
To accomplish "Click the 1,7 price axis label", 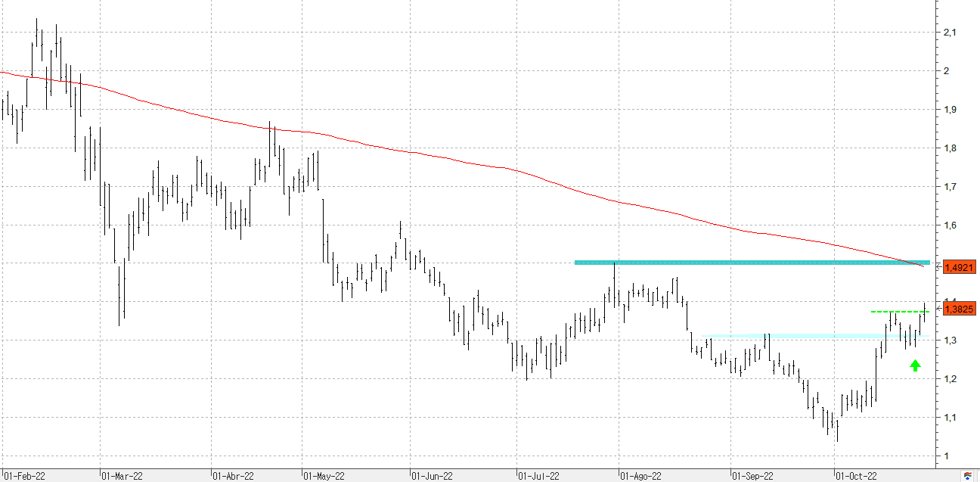I will tap(951, 187).
